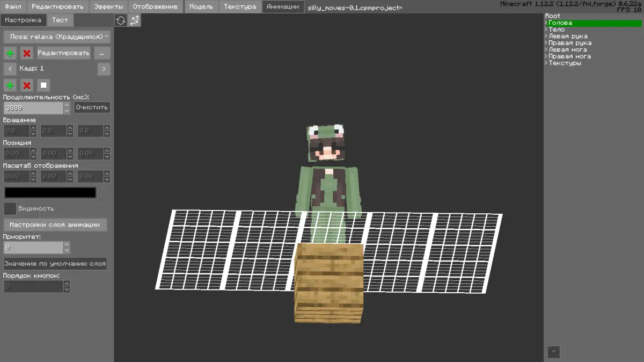
Task: Go to next frame with right arrow
Action: 104,69
